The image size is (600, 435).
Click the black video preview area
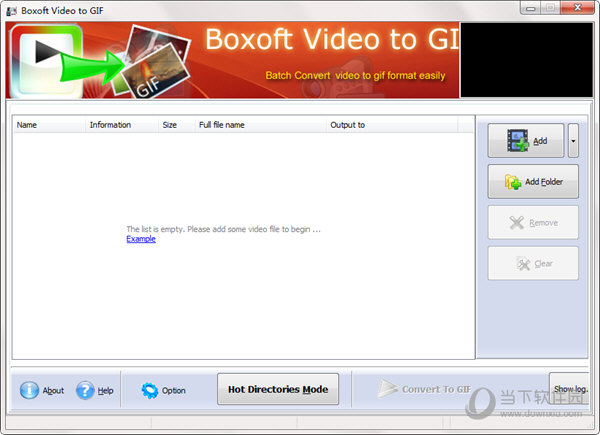[x=527, y=60]
